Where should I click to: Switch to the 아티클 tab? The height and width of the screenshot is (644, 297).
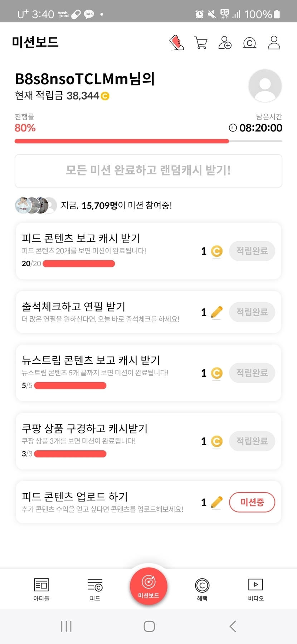click(41, 589)
